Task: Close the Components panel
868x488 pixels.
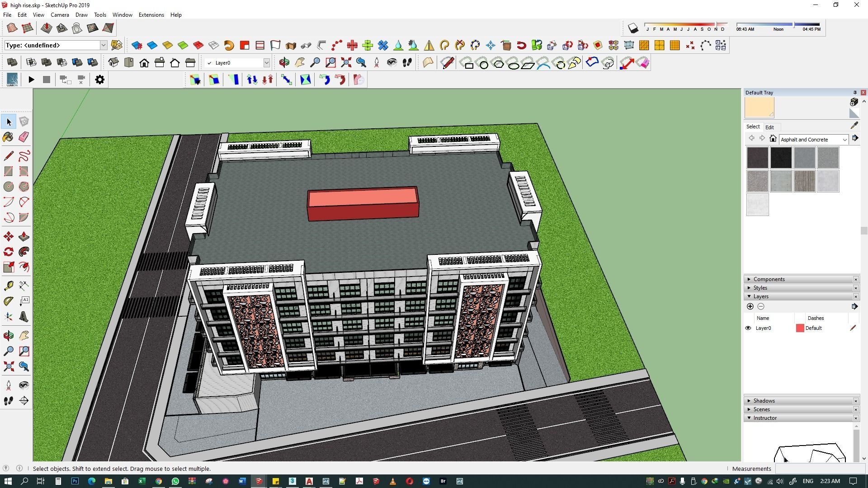Action: click(x=856, y=279)
